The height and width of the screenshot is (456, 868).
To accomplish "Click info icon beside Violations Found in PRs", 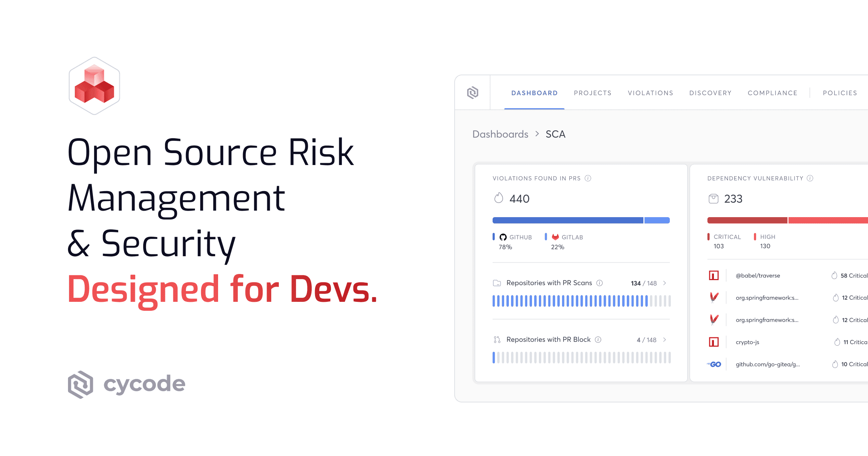I will tap(588, 178).
